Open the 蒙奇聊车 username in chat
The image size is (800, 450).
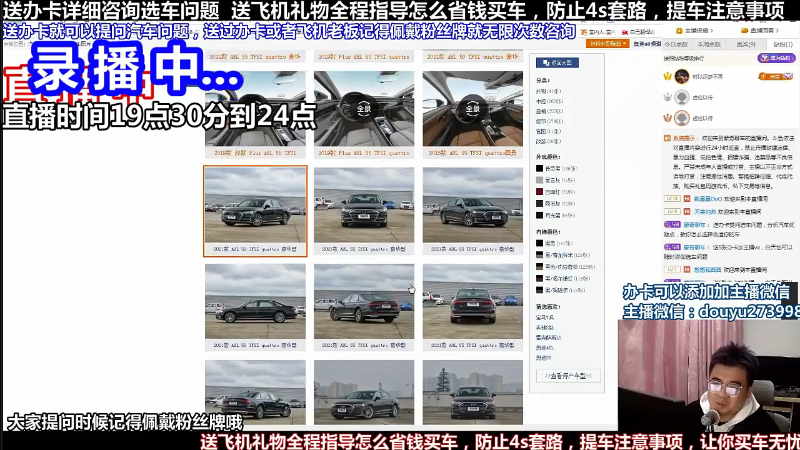tap(694, 224)
